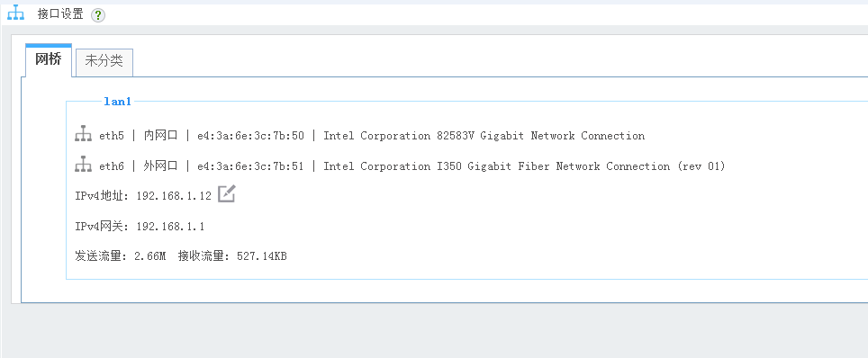Click the IPv4 address value 192.168.1.12

(174, 196)
